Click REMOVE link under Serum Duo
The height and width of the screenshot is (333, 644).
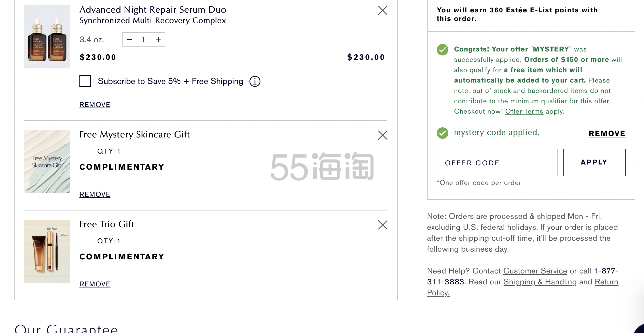(95, 105)
